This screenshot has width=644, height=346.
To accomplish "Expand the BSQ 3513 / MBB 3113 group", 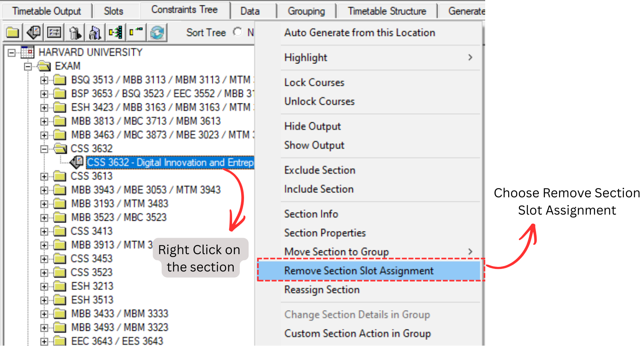I will [x=44, y=80].
